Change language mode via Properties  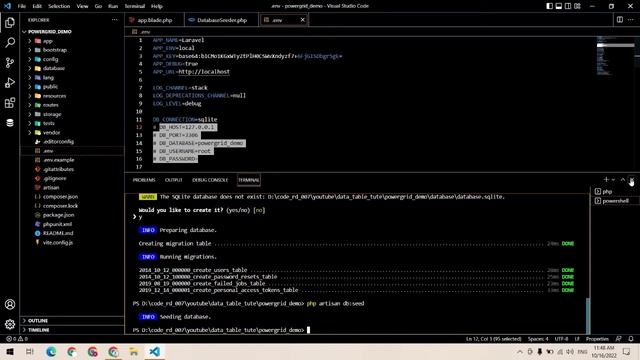click(597, 339)
